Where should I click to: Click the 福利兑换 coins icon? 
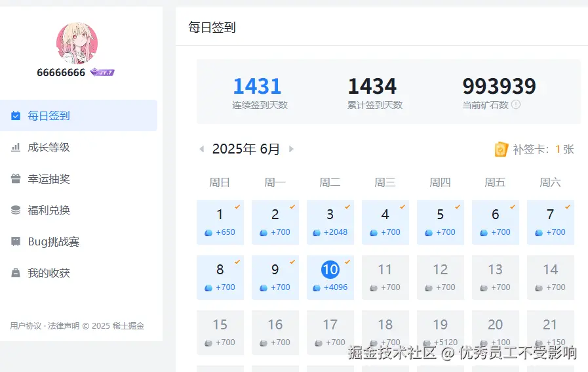pyautogui.click(x=16, y=211)
